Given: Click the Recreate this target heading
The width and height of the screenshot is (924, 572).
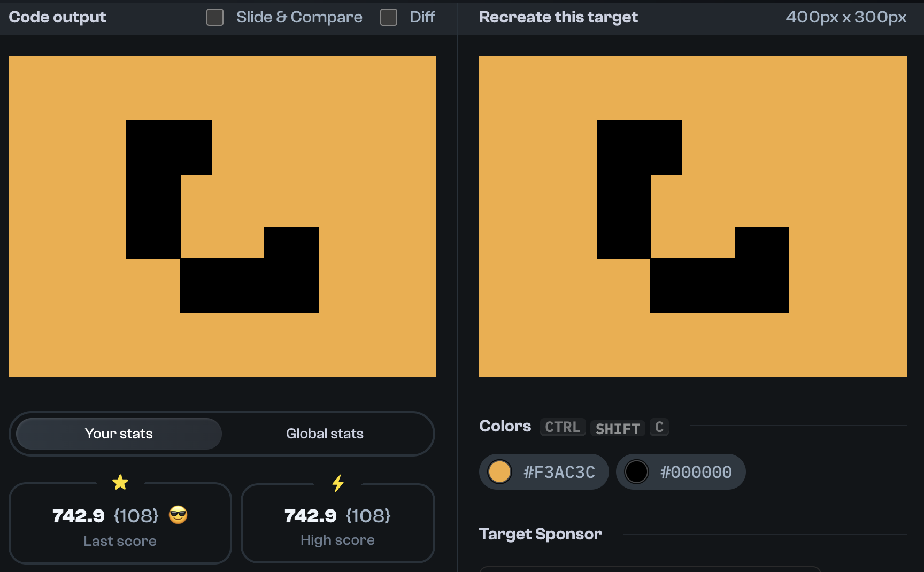Looking at the screenshot, I should click(x=558, y=17).
